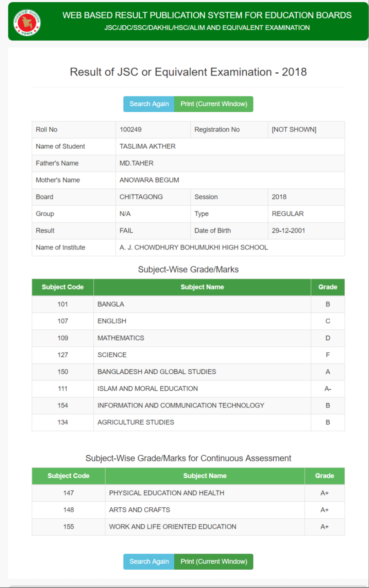
Task: Click the top Print (Current Window) button
Action: pyautogui.click(x=214, y=104)
